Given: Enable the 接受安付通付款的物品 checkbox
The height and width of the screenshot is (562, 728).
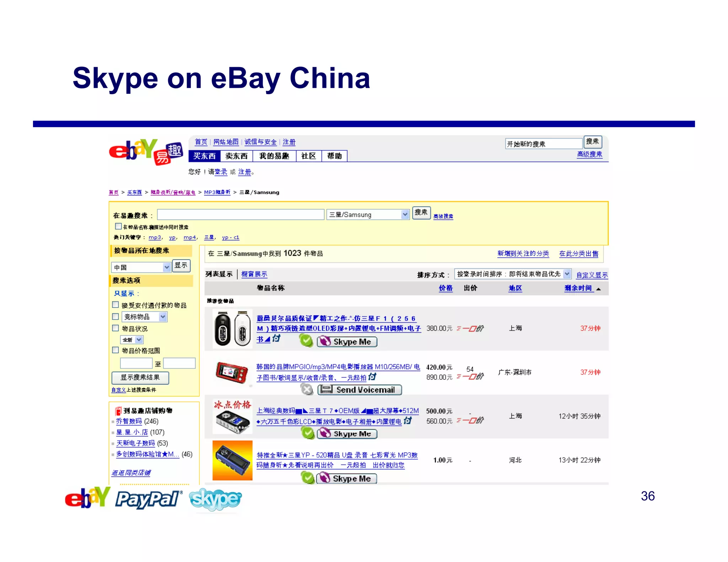Looking at the screenshot, I should click(x=116, y=305).
